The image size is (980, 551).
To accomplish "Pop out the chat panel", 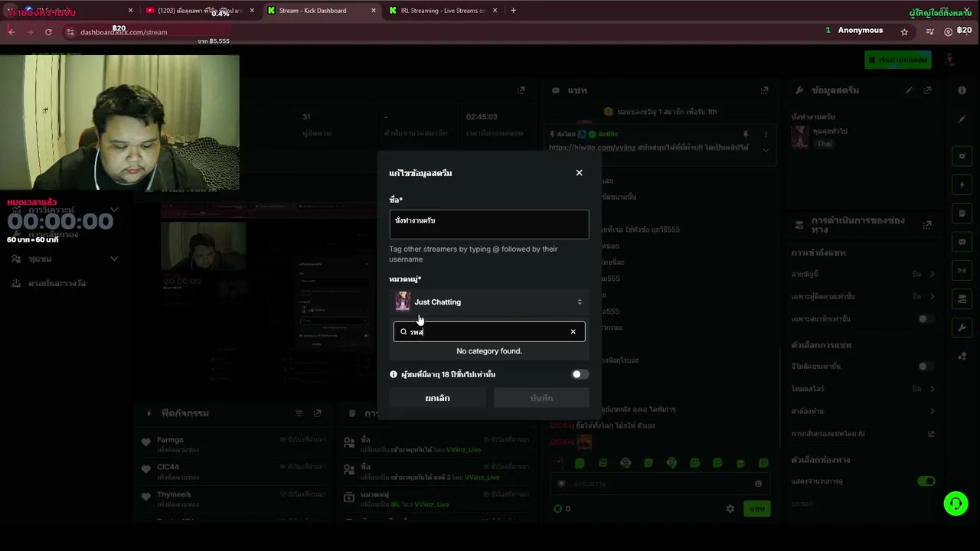I will pos(764,90).
